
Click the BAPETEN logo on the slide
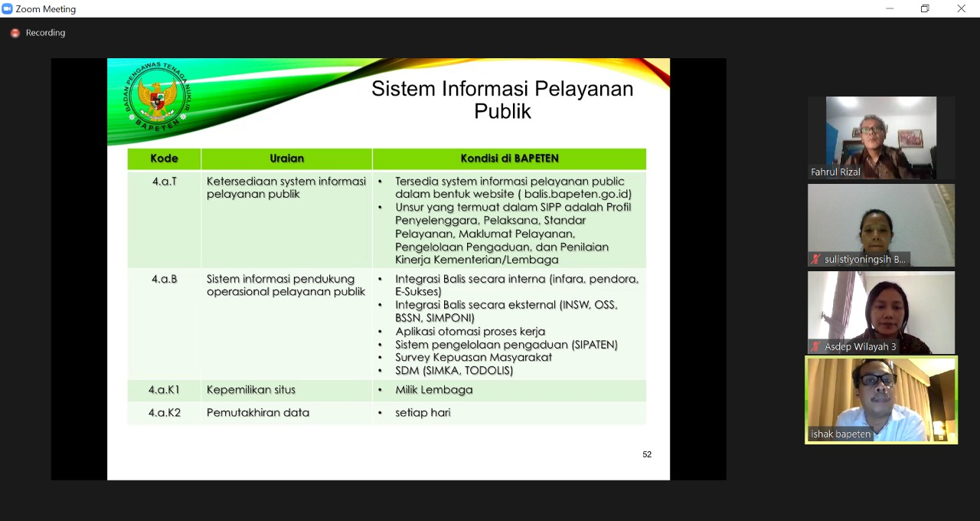[158, 96]
